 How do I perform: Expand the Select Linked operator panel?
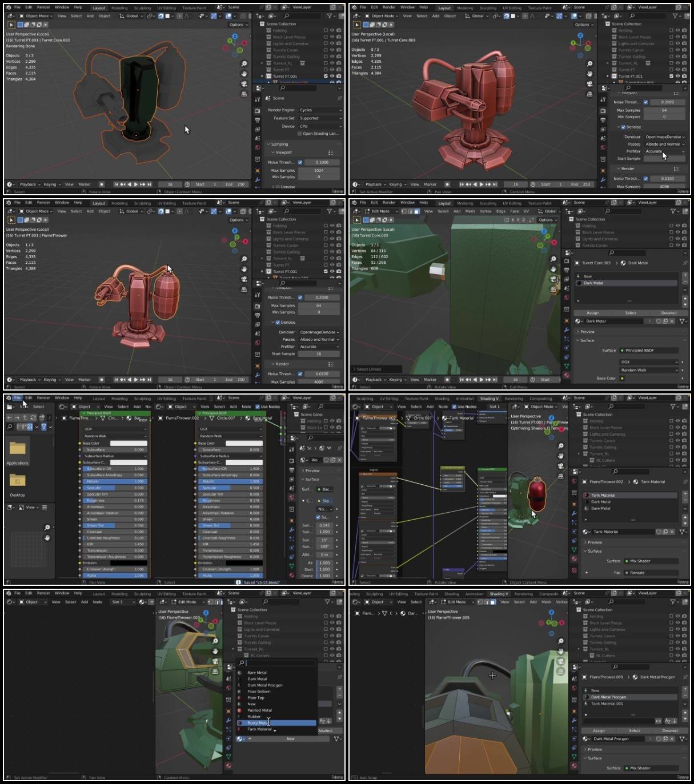376,369
